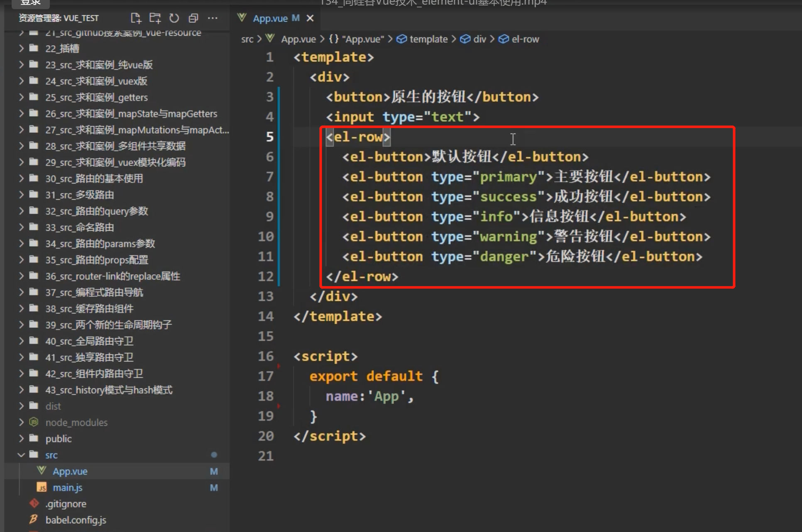This screenshot has width=802, height=532.
Task: Select folder 34_src_路由的params参数
Action: click(117, 243)
